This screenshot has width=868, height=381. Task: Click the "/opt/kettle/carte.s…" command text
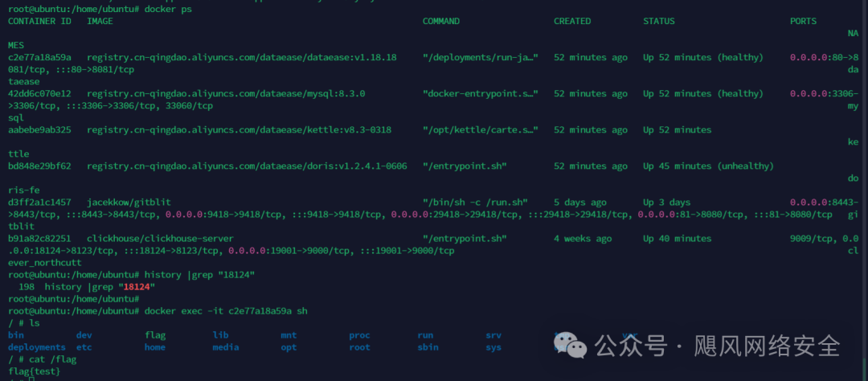click(480, 129)
